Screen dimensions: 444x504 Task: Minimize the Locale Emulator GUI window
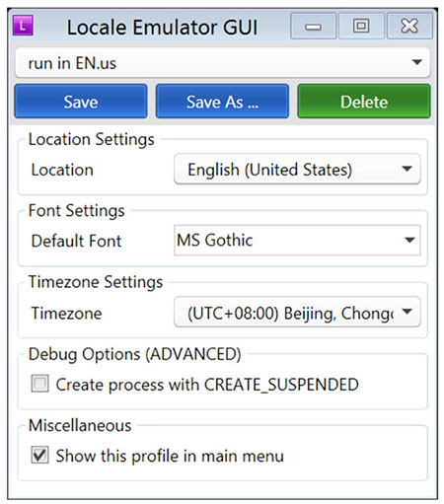coord(313,26)
